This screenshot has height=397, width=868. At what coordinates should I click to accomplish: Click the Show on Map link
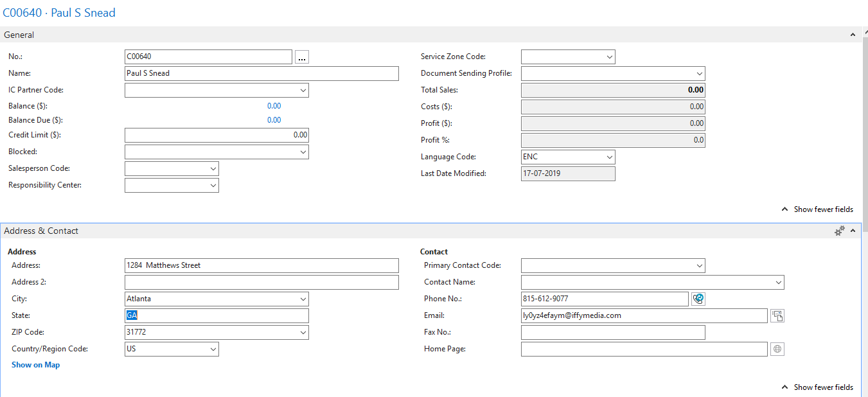35,364
